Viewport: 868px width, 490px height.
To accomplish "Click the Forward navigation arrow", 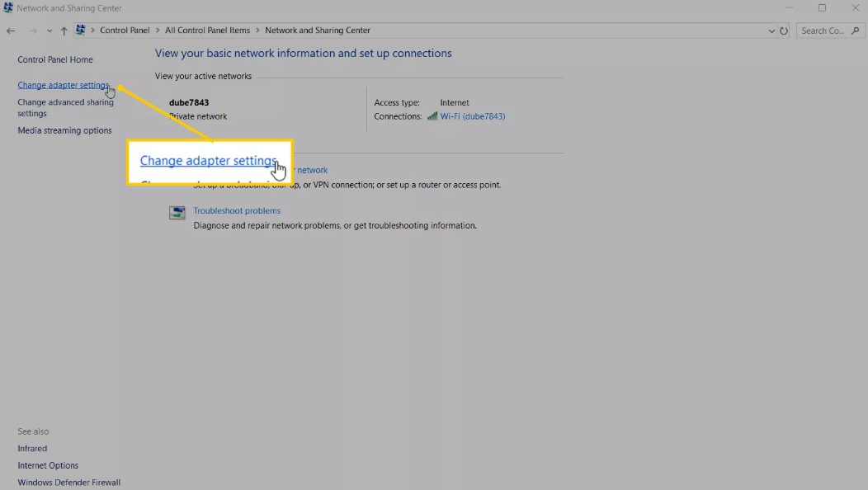I will [x=33, y=31].
